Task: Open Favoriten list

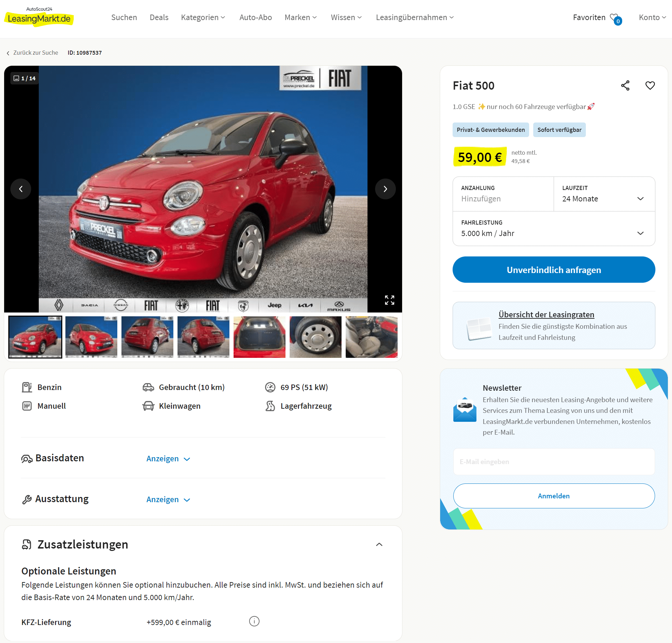Action: 589,17
